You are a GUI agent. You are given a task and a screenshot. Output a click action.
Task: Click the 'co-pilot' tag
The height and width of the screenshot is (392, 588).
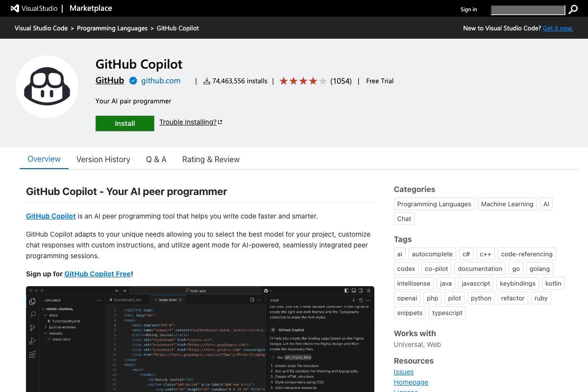(437, 269)
